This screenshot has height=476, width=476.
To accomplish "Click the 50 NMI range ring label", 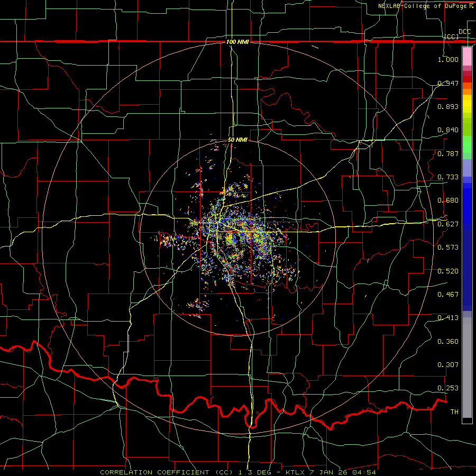I will (x=237, y=140).
